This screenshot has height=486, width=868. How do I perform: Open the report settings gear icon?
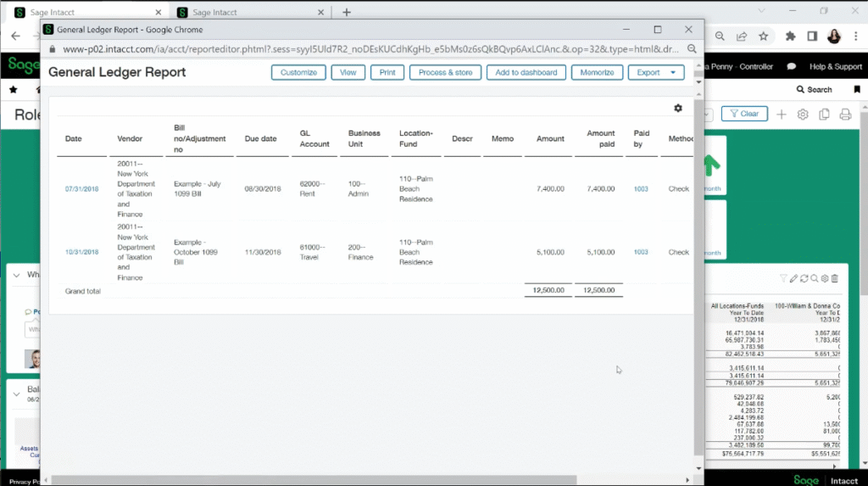pyautogui.click(x=678, y=108)
